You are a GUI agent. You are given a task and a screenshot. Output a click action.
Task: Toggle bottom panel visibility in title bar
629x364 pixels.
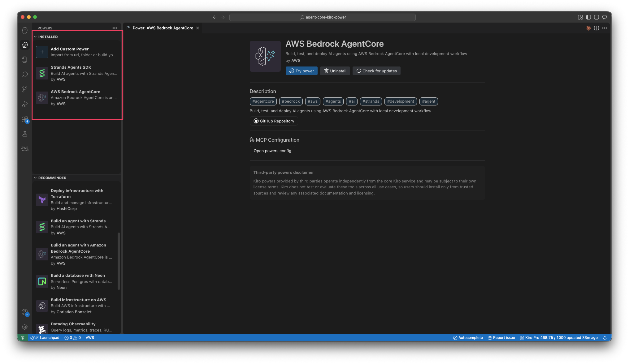[596, 17]
